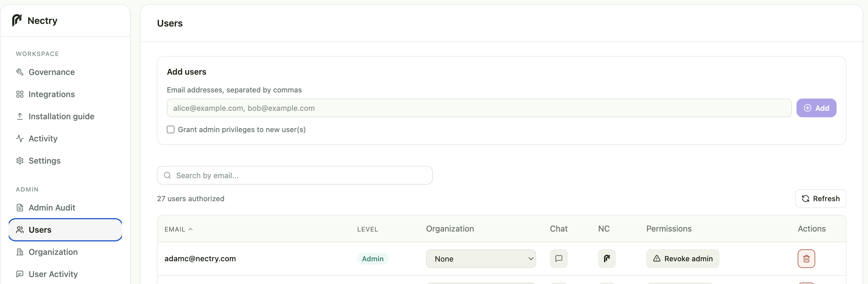
Task: Click the '27 users authorized' text
Action: (191, 199)
